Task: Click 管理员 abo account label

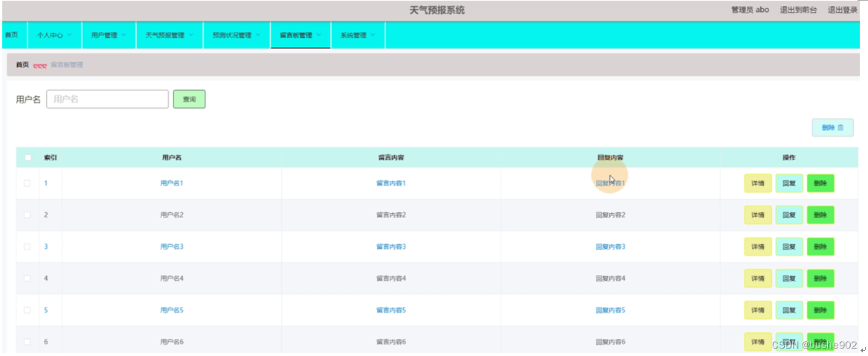Action: point(750,10)
